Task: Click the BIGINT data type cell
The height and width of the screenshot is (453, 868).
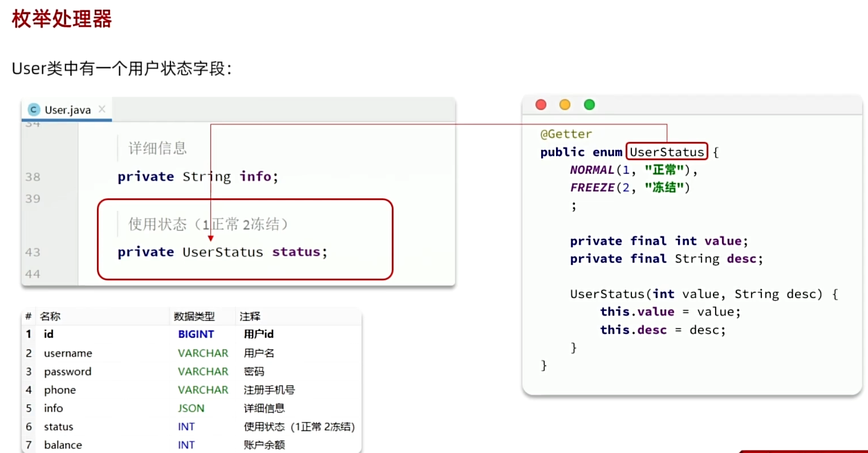Action: pos(196,334)
